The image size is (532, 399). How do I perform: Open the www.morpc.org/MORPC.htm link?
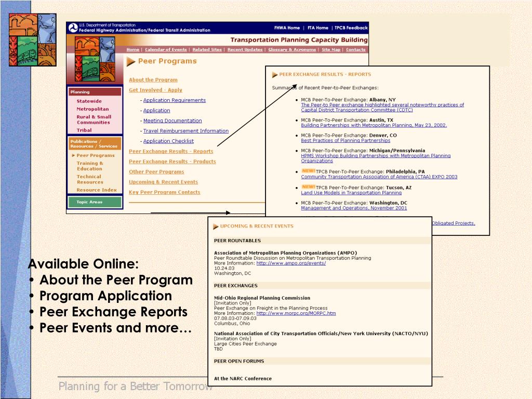(x=296, y=313)
